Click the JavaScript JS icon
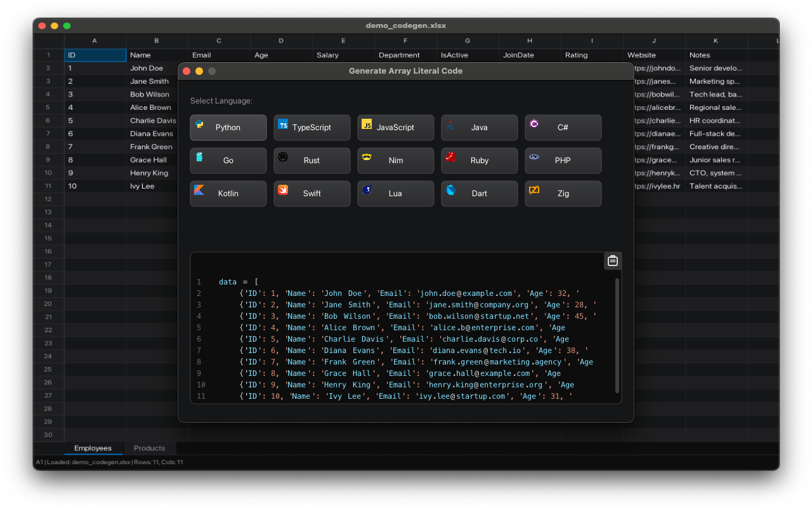The image size is (812, 508). 367,124
